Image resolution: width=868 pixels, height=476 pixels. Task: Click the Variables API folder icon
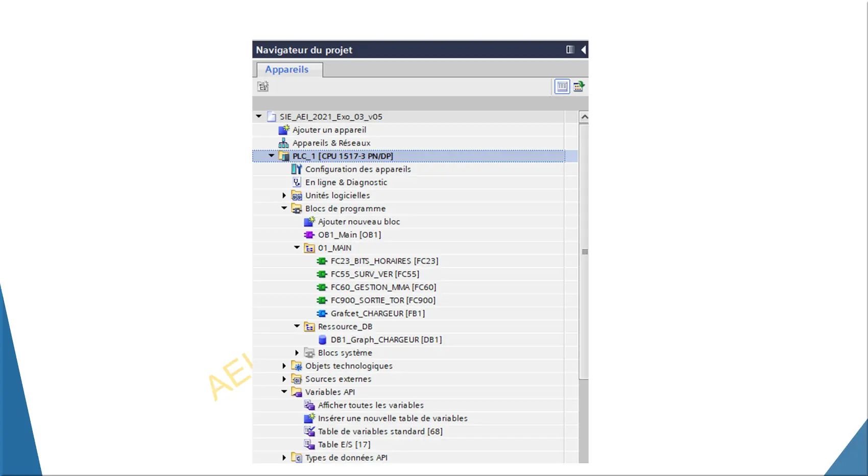pos(297,392)
